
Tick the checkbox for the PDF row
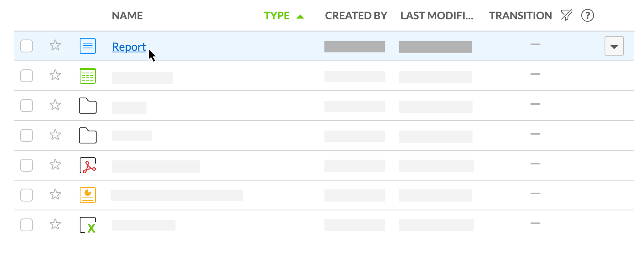coord(27,165)
